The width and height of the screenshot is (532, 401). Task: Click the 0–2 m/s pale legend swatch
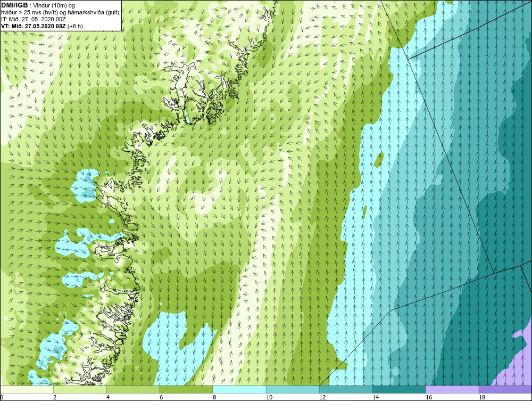click(27, 389)
